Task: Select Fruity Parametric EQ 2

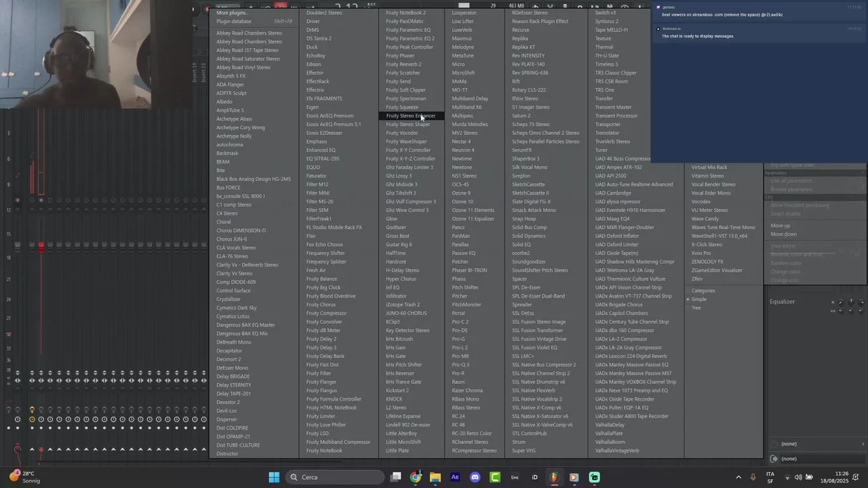Action: [x=410, y=39]
